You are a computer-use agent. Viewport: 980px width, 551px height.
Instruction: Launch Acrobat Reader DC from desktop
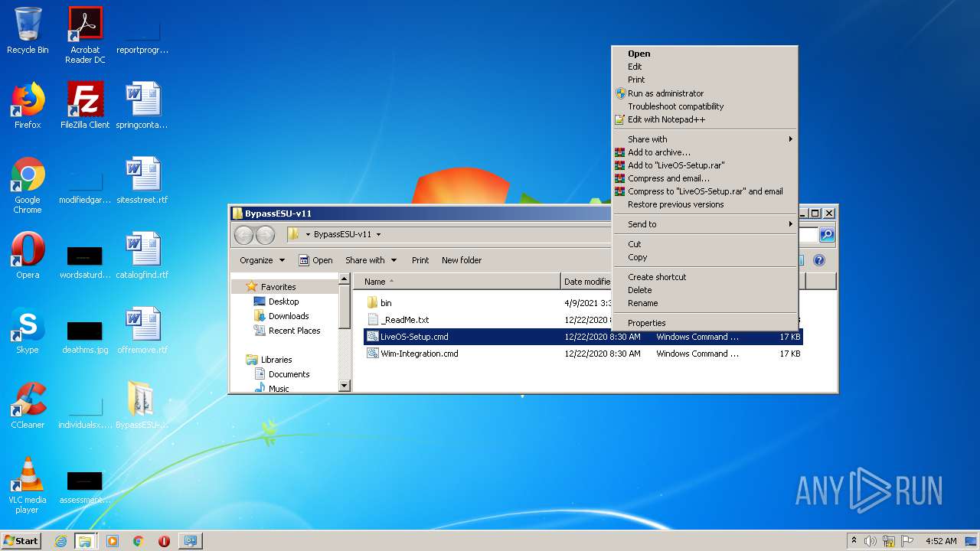[85, 34]
